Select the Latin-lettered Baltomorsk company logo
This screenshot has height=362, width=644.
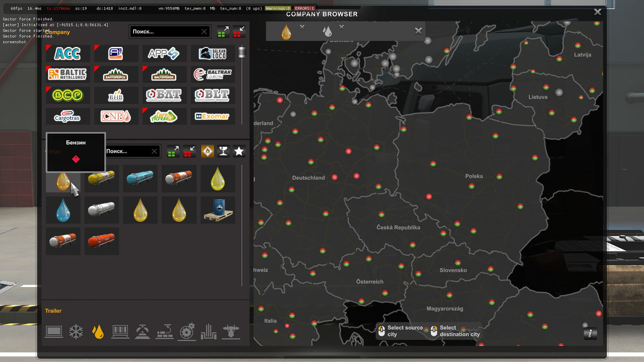165,74
